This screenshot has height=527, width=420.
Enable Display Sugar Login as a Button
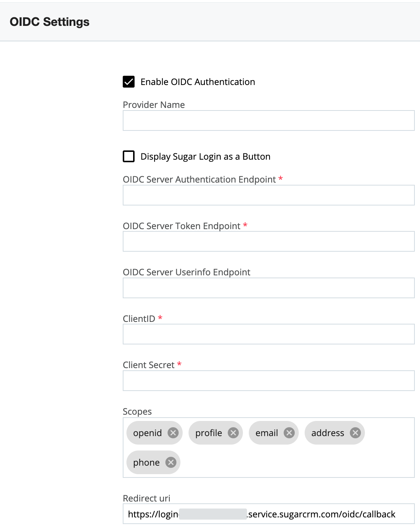tap(129, 156)
